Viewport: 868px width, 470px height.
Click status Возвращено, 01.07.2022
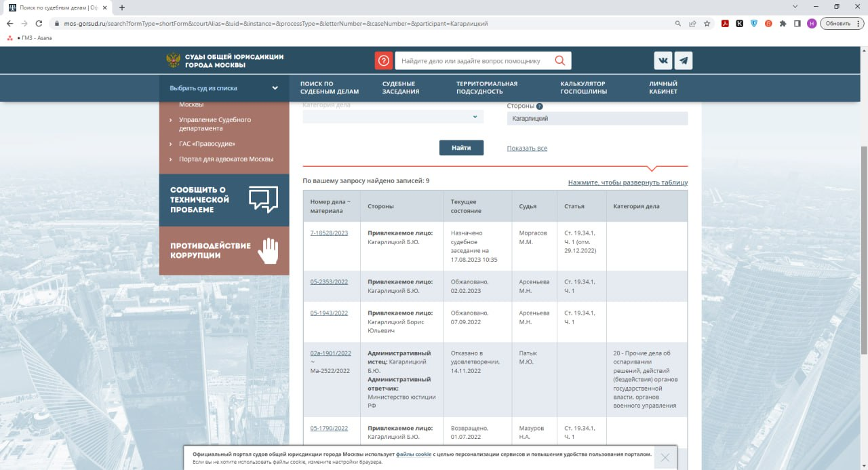[470, 433]
